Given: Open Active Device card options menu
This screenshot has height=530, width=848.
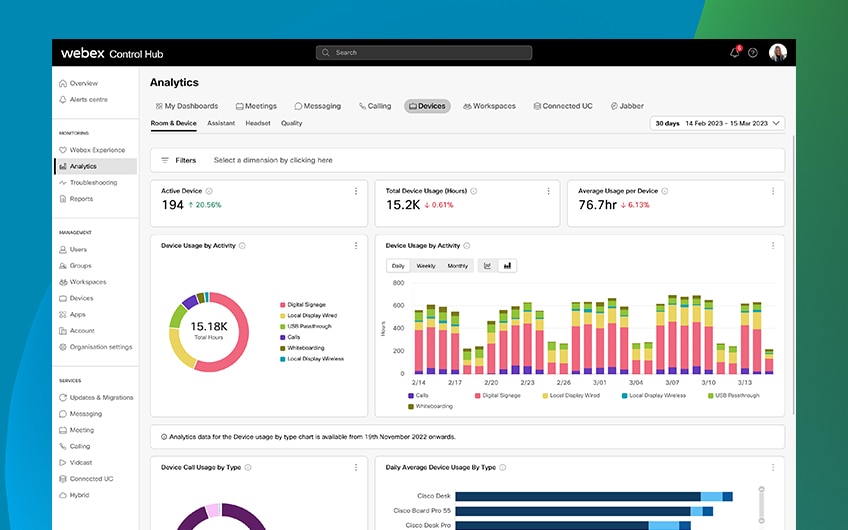Looking at the screenshot, I should (x=356, y=191).
